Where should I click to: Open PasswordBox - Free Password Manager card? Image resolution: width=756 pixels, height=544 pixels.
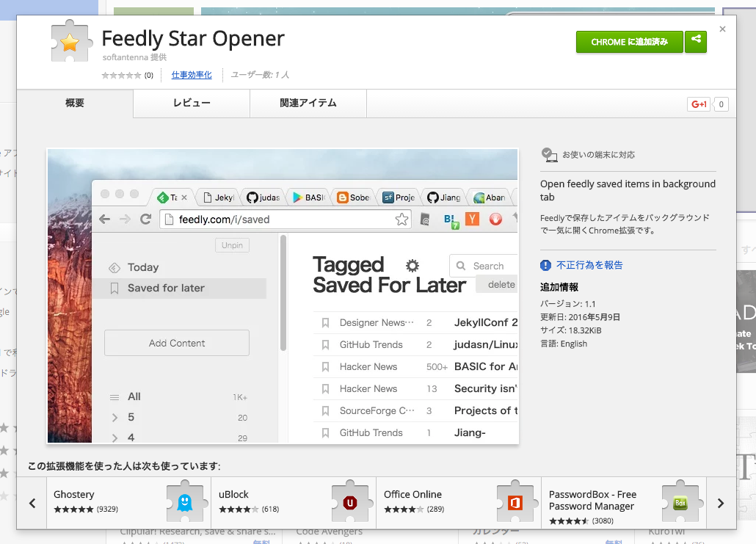pyautogui.click(x=624, y=503)
